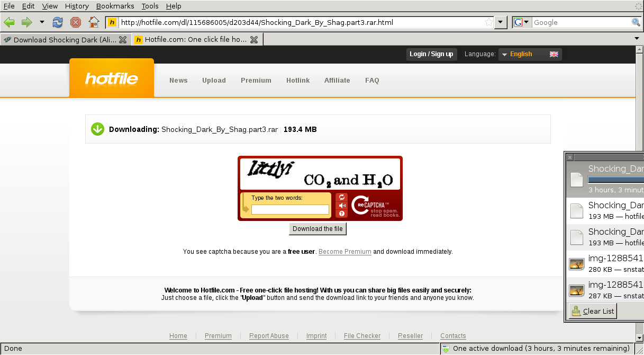Open Premium in the top navigation
644x355 pixels.
[x=256, y=81]
